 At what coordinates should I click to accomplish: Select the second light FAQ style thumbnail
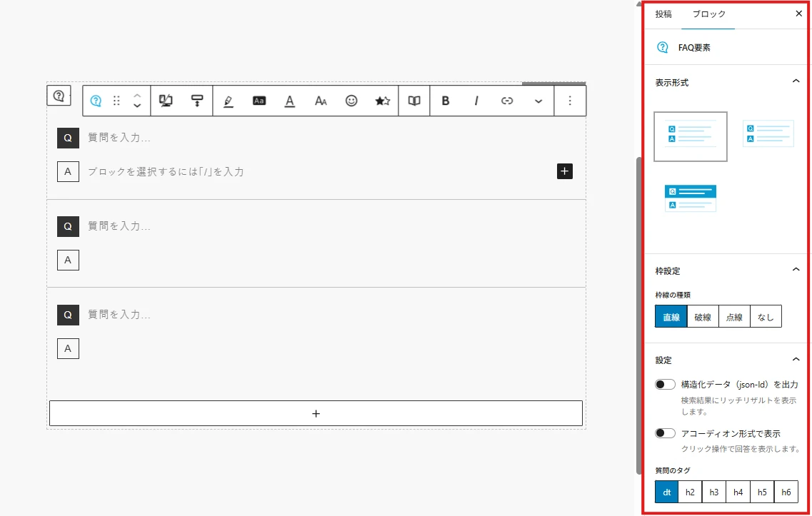tap(768, 134)
